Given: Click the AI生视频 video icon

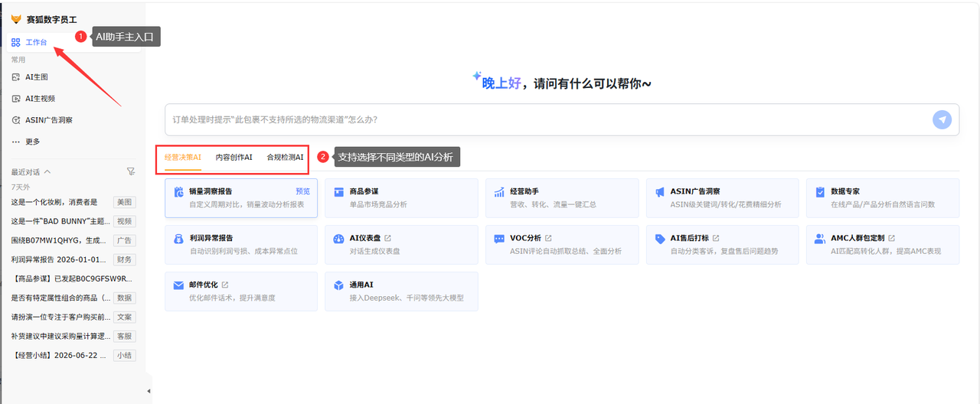Looking at the screenshot, I should 16,99.
